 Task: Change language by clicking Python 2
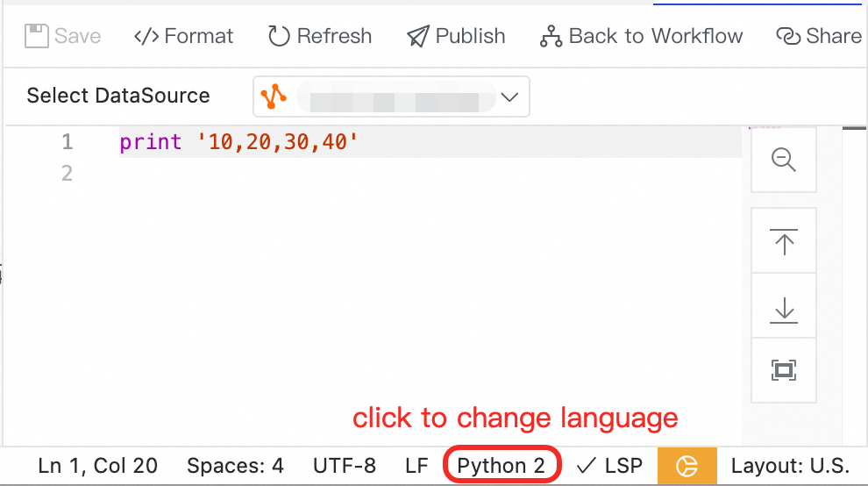pyautogui.click(x=501, y=466)
